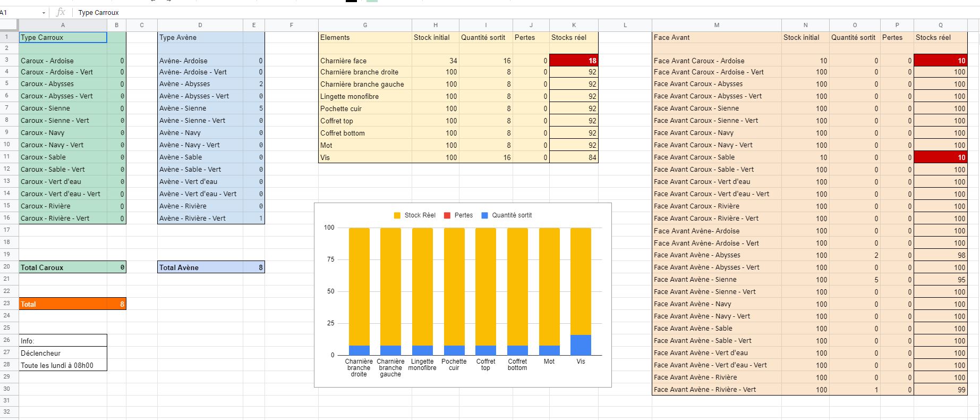The width and height of the screenshot is (980, 420).
Task: Click red Pertes legend swatch
Action: coord(447,215)
